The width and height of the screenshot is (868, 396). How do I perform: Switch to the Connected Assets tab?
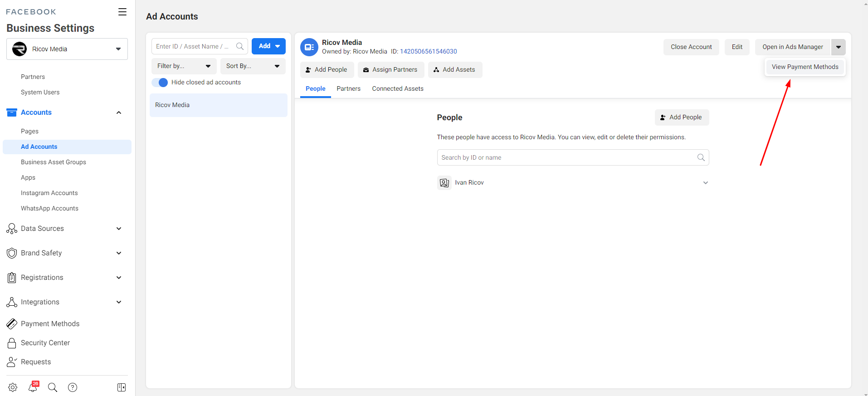coord(398,89)
